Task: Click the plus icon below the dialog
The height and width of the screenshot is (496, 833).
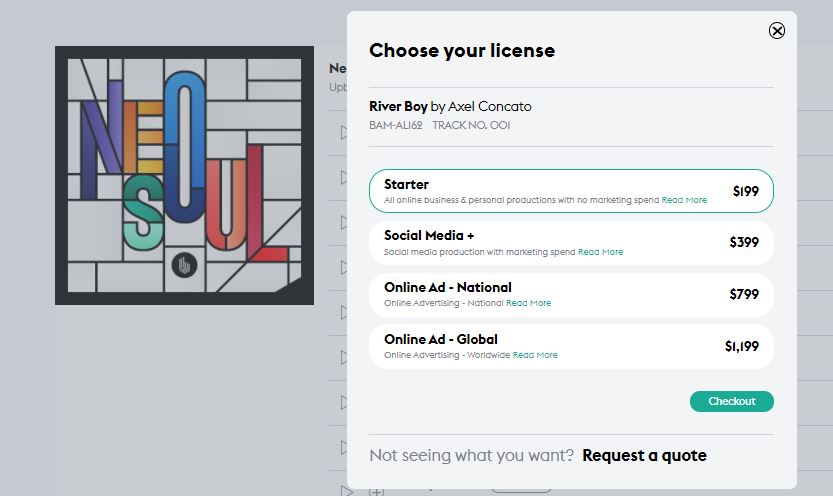Action: click(x=376, y=492)
